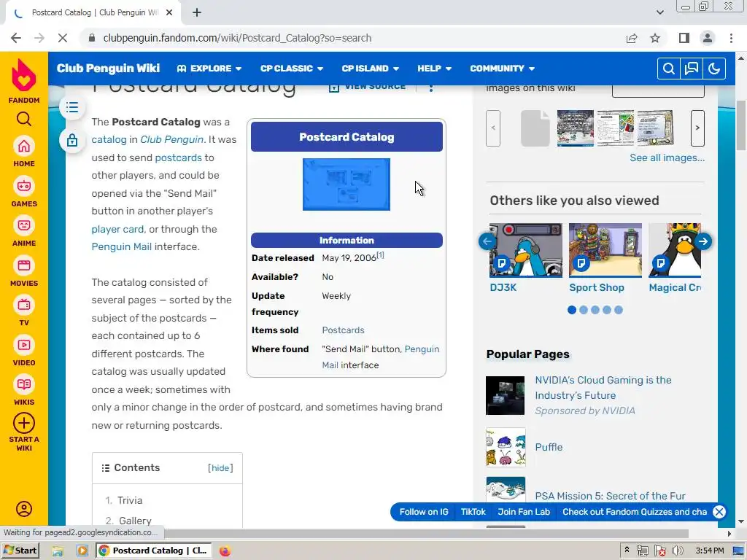Image resolution: width=747 pixels, height=560 pixels.
Task: Expand the HELP menu
Action: (x=434, y=69)
